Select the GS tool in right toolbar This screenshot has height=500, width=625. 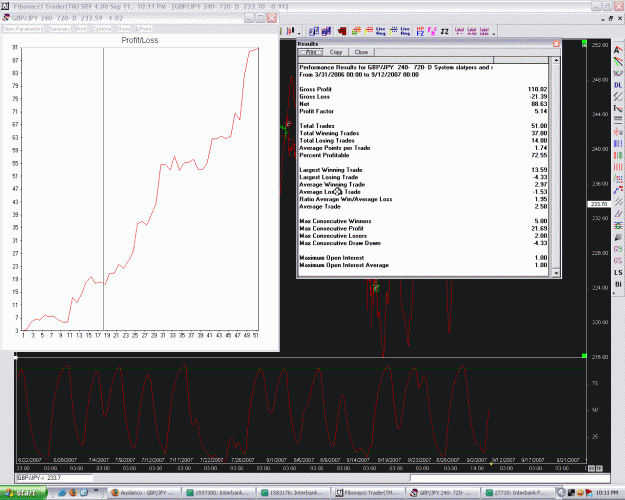617,261
